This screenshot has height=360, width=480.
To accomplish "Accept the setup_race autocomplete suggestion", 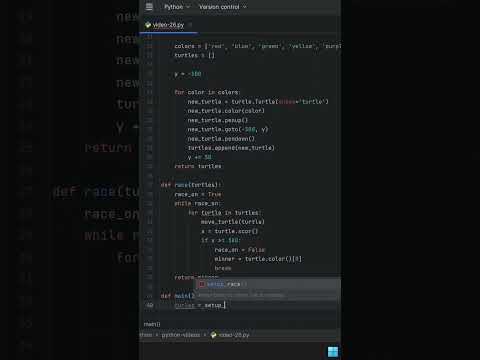I will tap(268, 284).
